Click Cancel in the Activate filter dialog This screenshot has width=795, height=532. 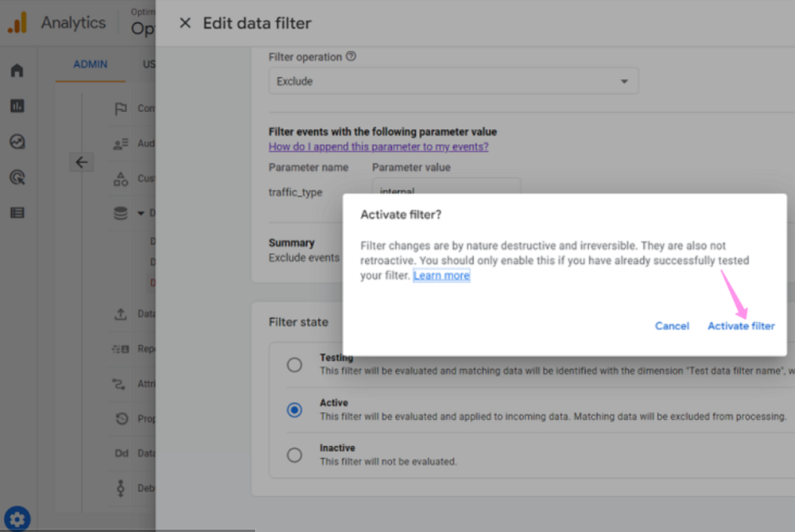[x=672, y=326]
